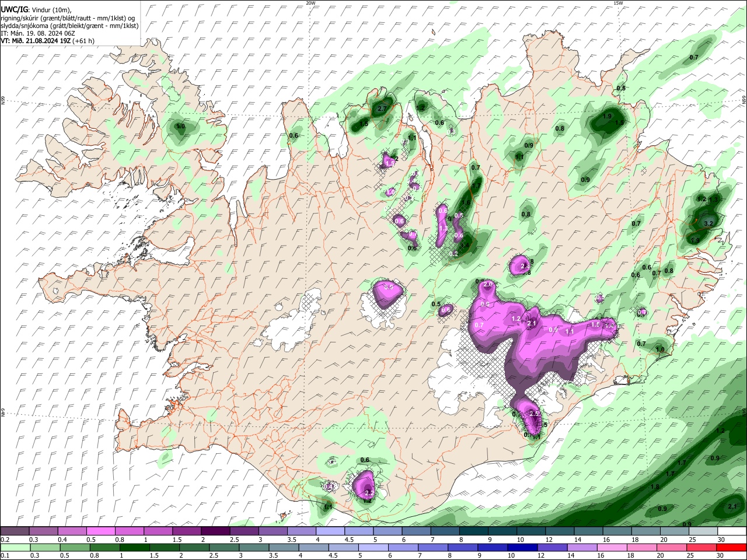Click the 20W longitude label

click(310, 3)
